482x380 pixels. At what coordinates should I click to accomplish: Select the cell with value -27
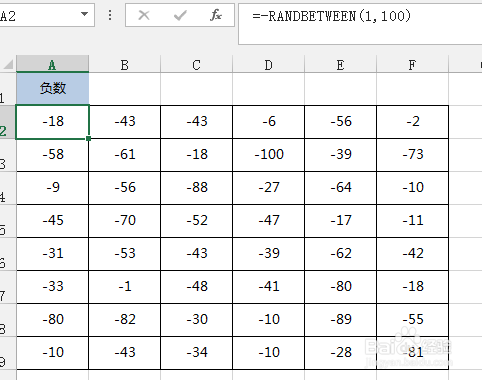(x=268, y=188)
